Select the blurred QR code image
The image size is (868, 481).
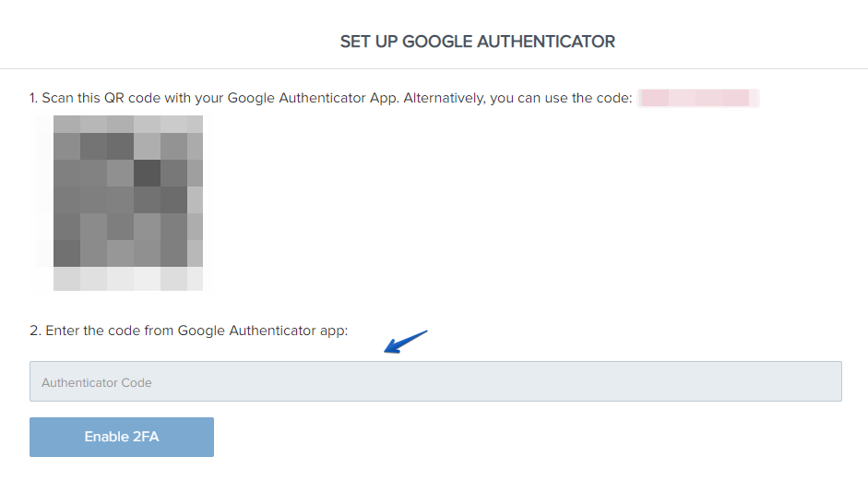(x=120, y=203)
